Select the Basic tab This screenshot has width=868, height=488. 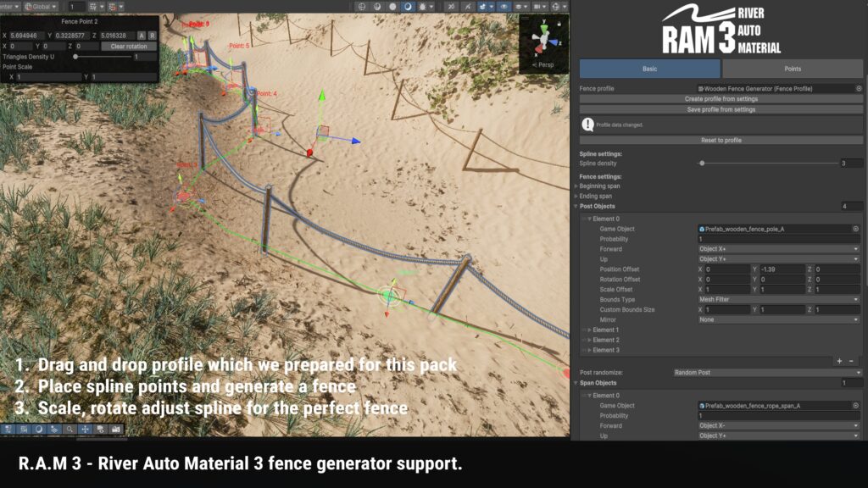click(x=649, y=69)
